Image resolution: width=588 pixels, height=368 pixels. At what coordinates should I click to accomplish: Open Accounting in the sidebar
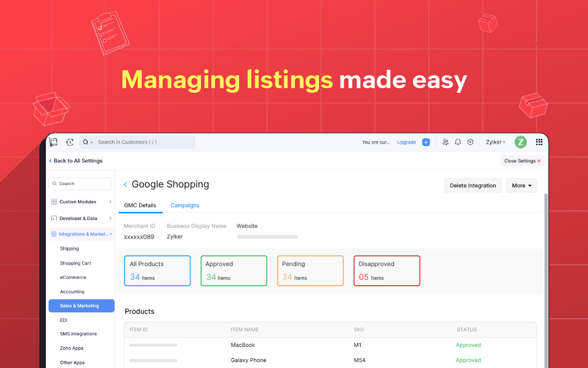coord(72,292)
